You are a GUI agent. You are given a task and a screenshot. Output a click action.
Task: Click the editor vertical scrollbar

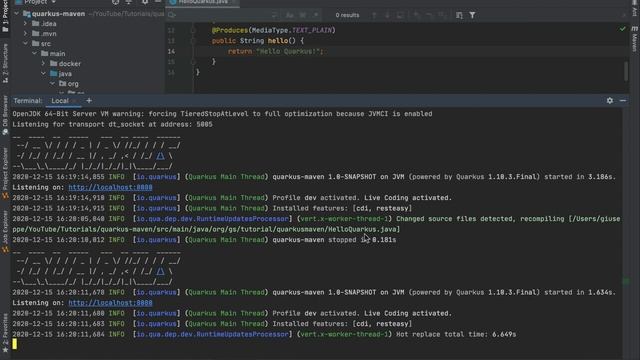[626, 71]
